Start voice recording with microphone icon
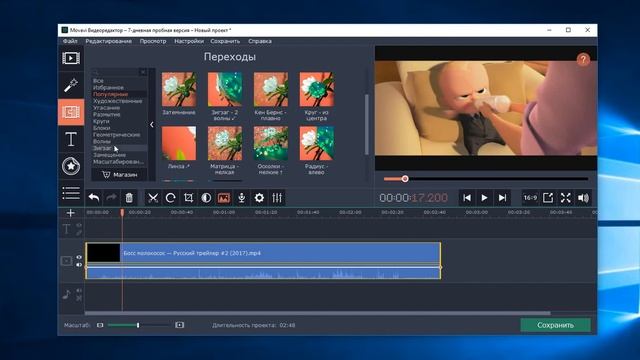The image size is (640, 360). click(242, 198)
